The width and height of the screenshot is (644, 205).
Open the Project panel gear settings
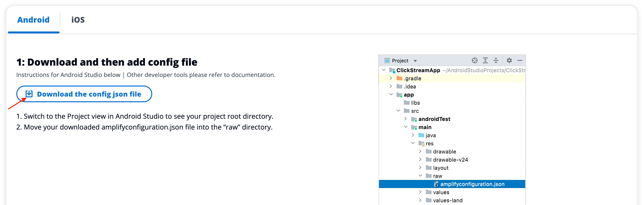click(509, 60)
